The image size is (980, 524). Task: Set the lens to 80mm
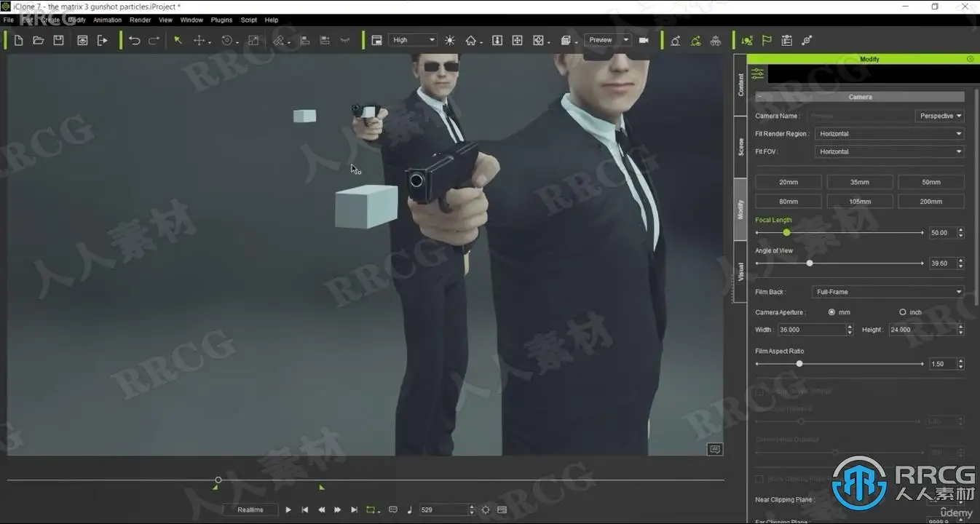coord(789,202)
